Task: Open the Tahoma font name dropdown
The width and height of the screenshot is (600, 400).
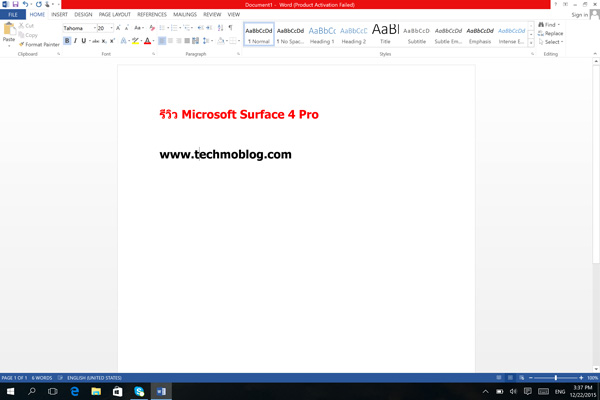Action: pyautogui.click(x=95, y=28)
